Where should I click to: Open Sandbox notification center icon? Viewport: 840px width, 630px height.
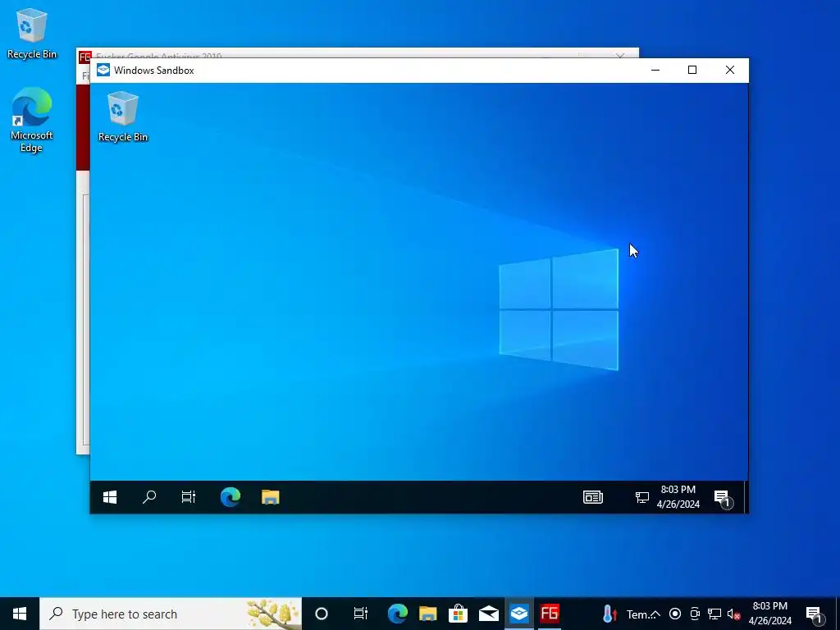[x=723, y=498]
